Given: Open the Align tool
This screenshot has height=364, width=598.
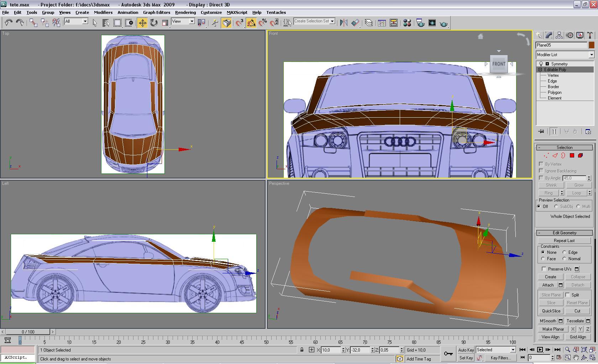Looking at the screenshot, I should [x=355, y=23].
